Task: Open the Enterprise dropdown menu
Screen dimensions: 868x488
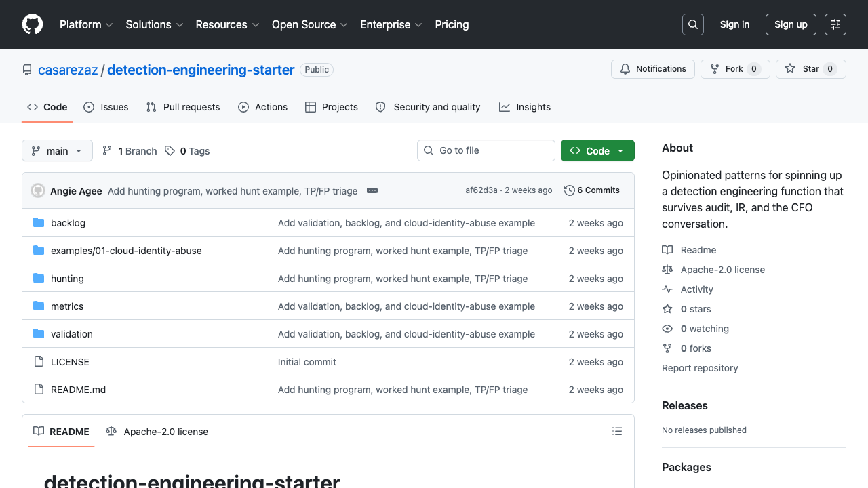Action: [391, 24]
